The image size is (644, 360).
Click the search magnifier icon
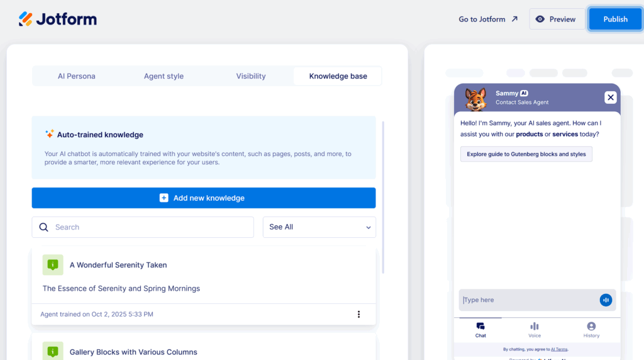pyautogui.click(x=43, y=227)
